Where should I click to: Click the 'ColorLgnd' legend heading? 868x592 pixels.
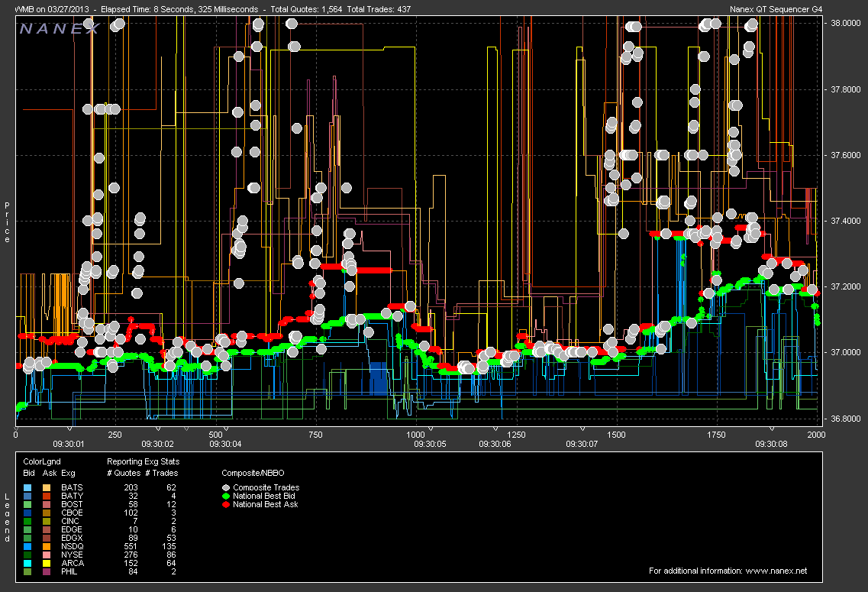pos(42,461)
